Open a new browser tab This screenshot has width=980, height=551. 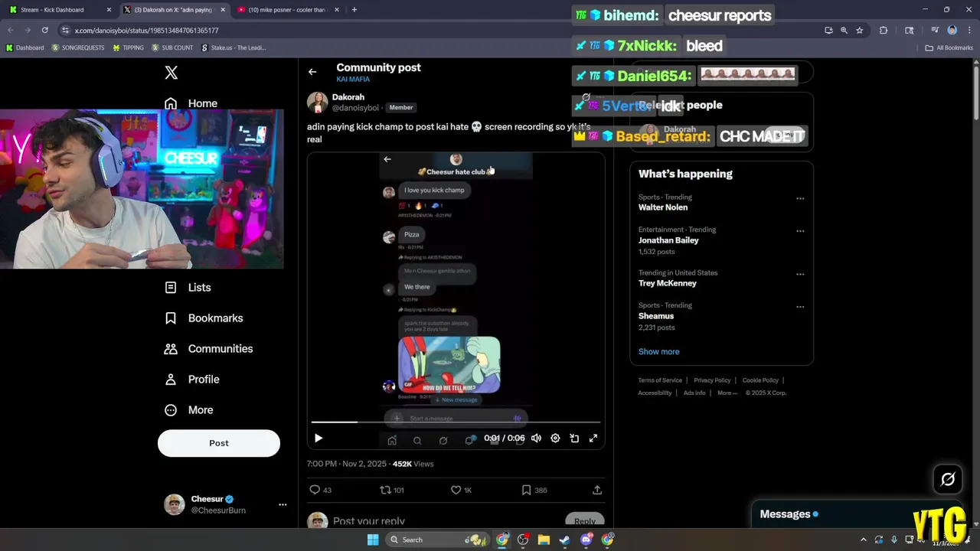(354, 10)
